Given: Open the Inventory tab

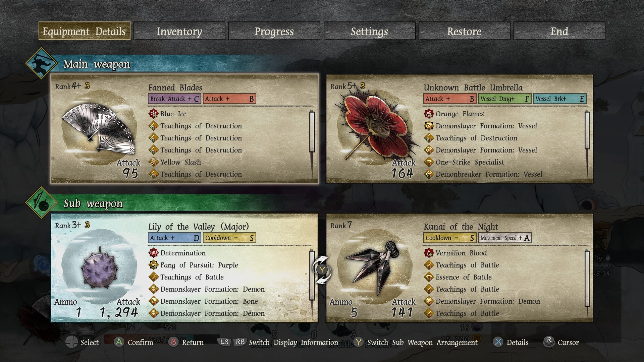Looking at the screenshot, I should tap(179, 31).
